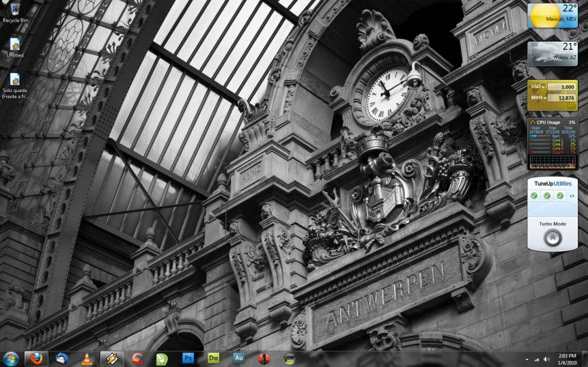
Task: Select the Recycle Bin desktop icon
Action: point(14,10)
